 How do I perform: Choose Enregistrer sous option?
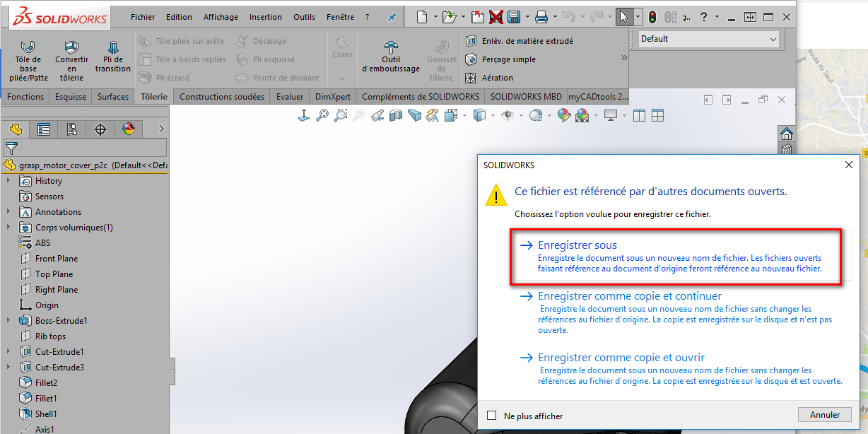click(x=675, y=257)
